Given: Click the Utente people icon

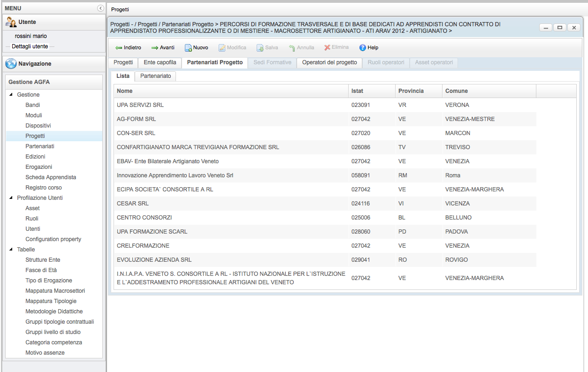Looking at the screenshot, I should 11,22.
